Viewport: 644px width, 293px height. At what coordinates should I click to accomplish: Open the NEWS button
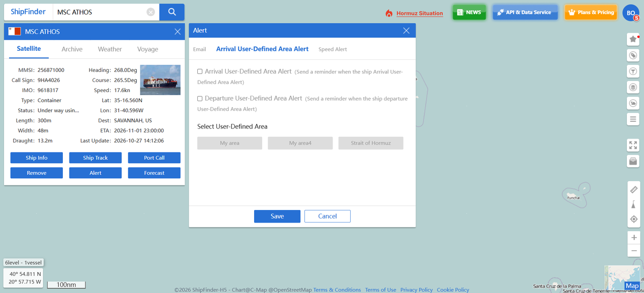tap(469, 13)
